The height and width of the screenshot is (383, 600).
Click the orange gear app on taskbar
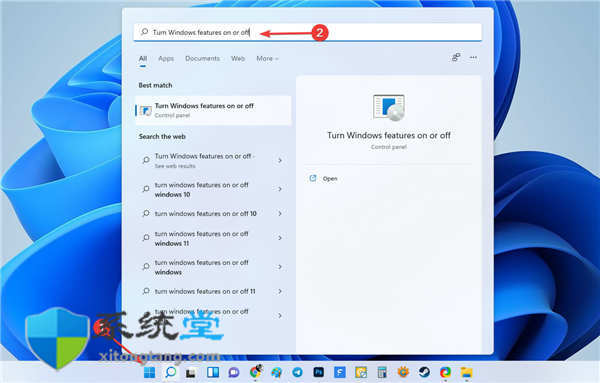[x=403, y=372]
